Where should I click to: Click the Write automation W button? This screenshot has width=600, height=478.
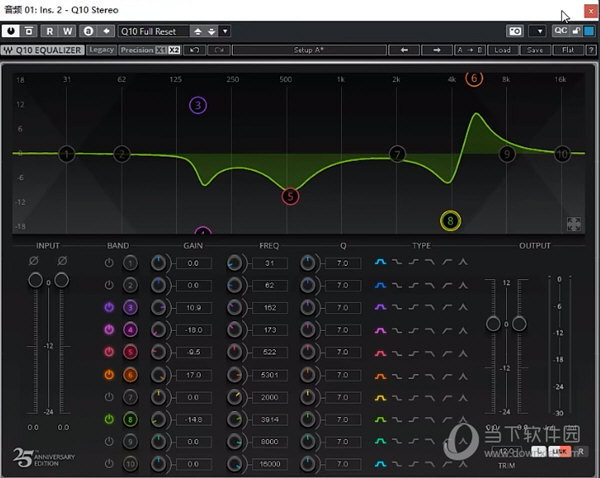(67, 31)
